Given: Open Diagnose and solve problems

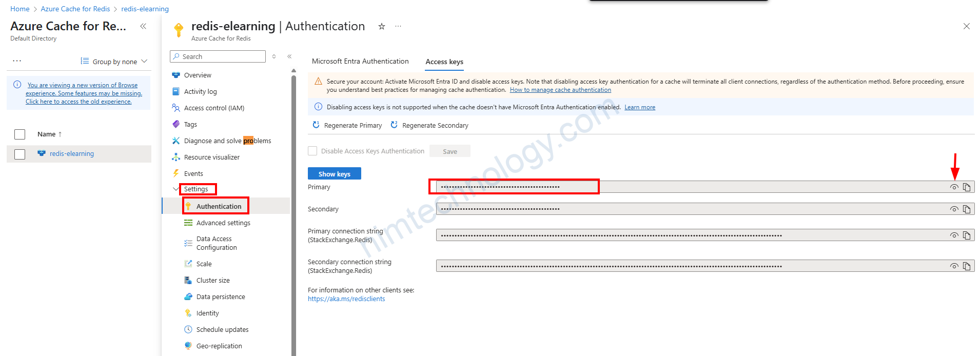Looking at the screenshot, I should 227,141.
